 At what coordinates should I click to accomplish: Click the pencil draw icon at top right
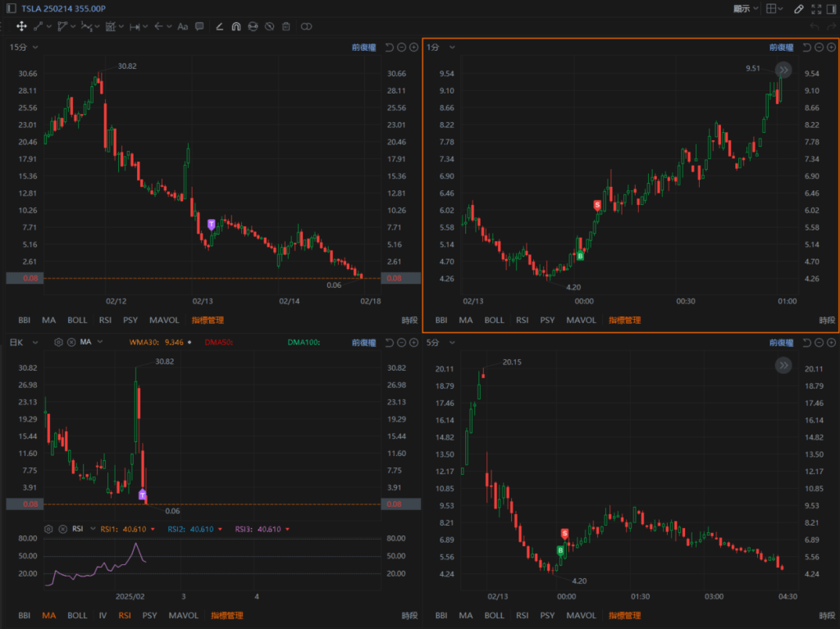coord(800,9)
